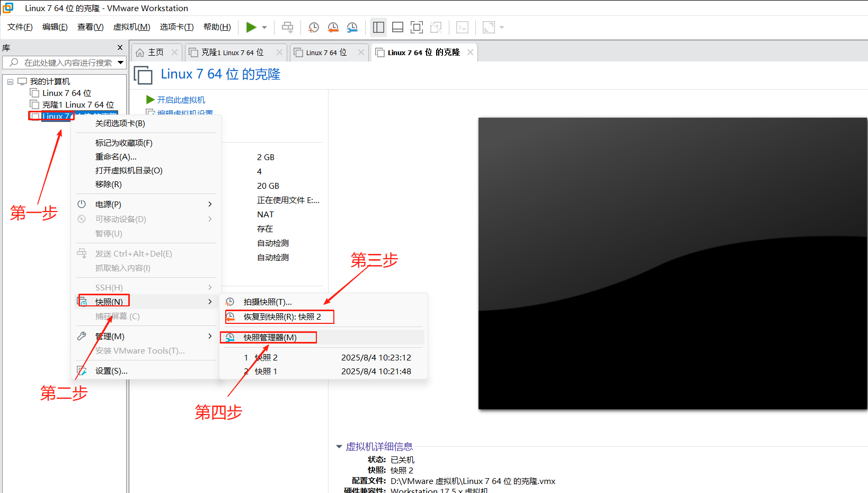Close the library panel with its X button
Screen dimensions: 868x493
[120, 48]
